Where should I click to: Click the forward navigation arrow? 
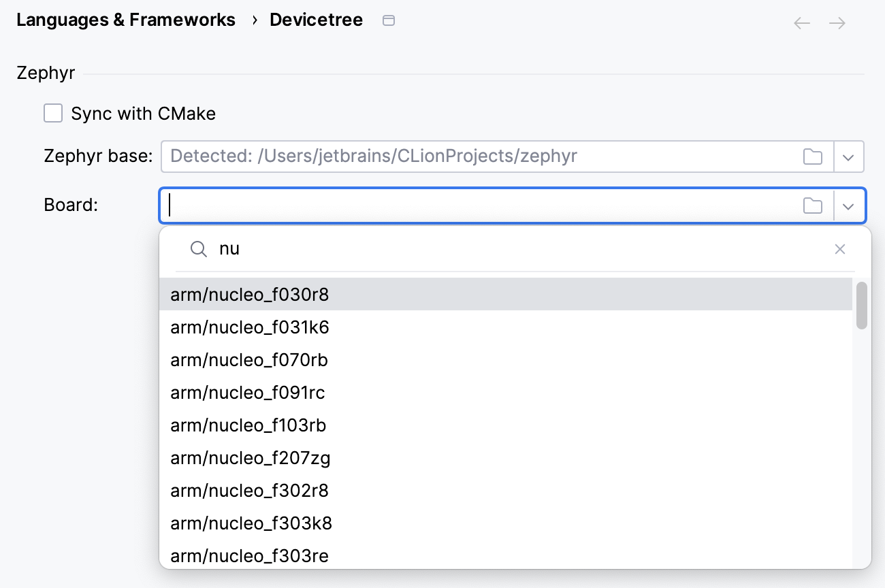click(x=837, y=23)
